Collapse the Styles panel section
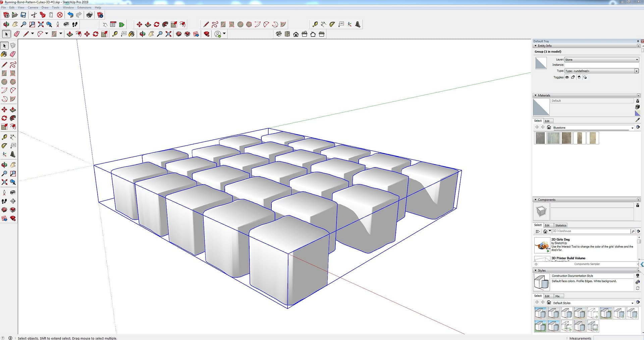The image size is (644, 340). 535,270
